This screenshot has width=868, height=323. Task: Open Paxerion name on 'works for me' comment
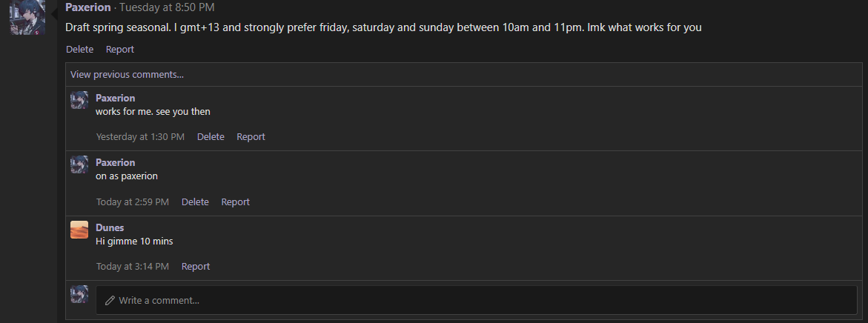(115, 98)
